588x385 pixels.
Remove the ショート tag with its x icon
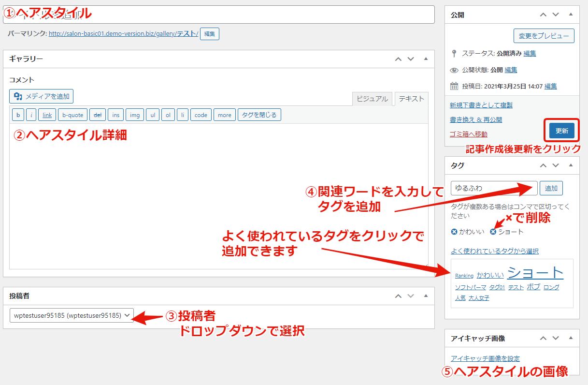[493, 232]
